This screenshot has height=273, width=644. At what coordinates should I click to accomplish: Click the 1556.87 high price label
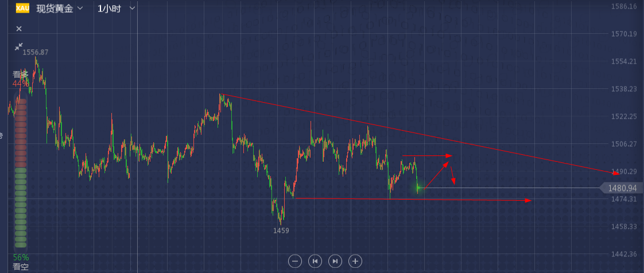[x=36, y=52]
